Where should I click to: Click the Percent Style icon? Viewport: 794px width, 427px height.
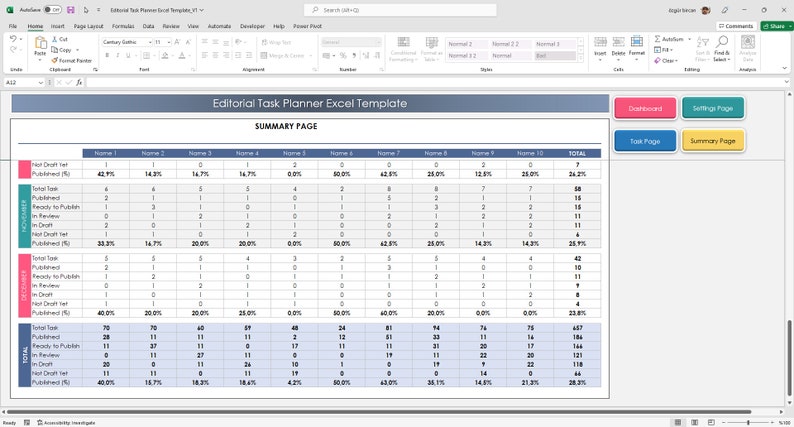[343, 55]
